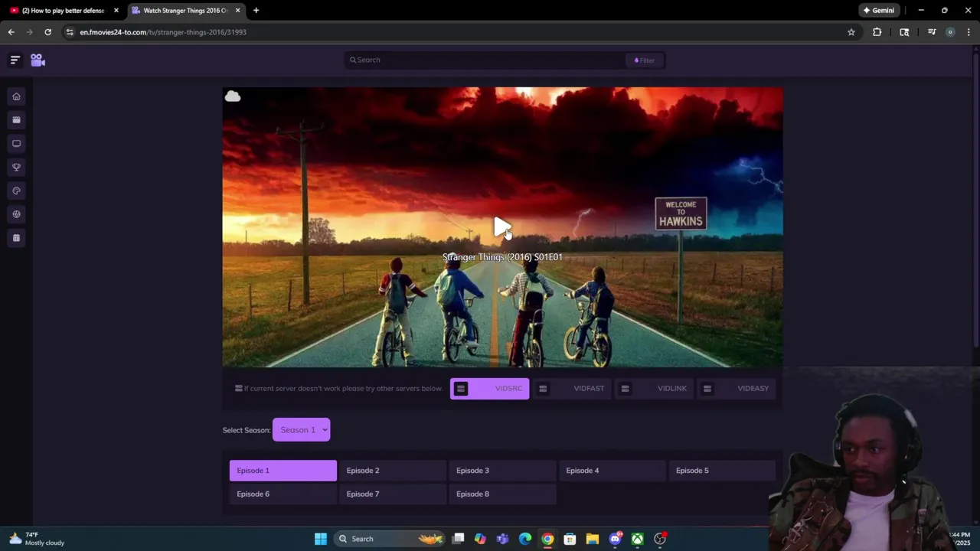This screenshot has height=551, width=980.
Task: Select Episode 7
Action: pos(393,494)
